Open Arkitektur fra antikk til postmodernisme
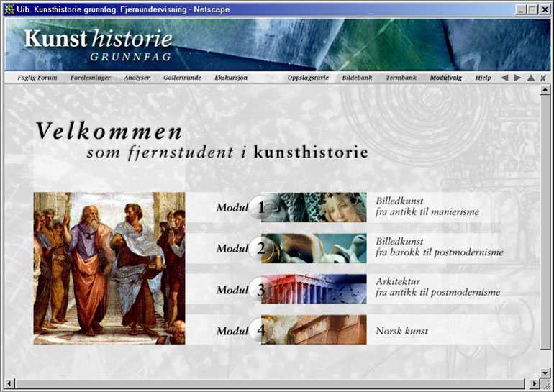Viewport: 554px width, 392px height. click(437, 287)
